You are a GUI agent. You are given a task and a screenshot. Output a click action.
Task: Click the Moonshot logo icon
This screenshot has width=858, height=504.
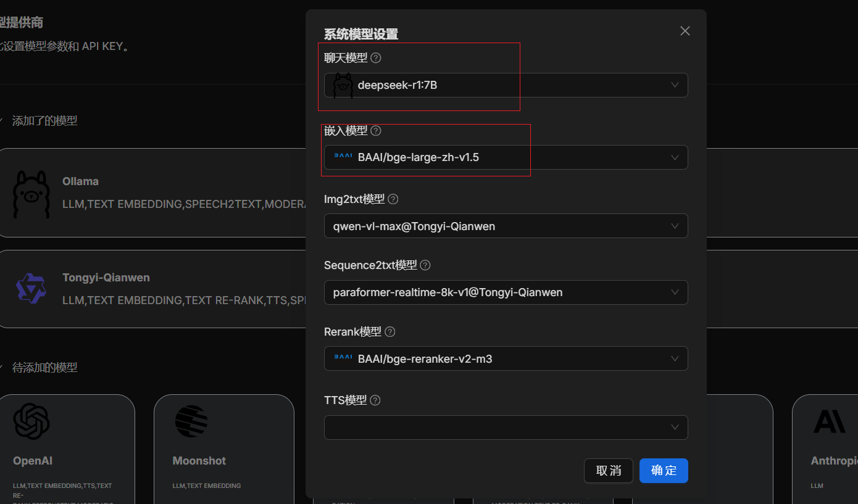pos(191,421)
